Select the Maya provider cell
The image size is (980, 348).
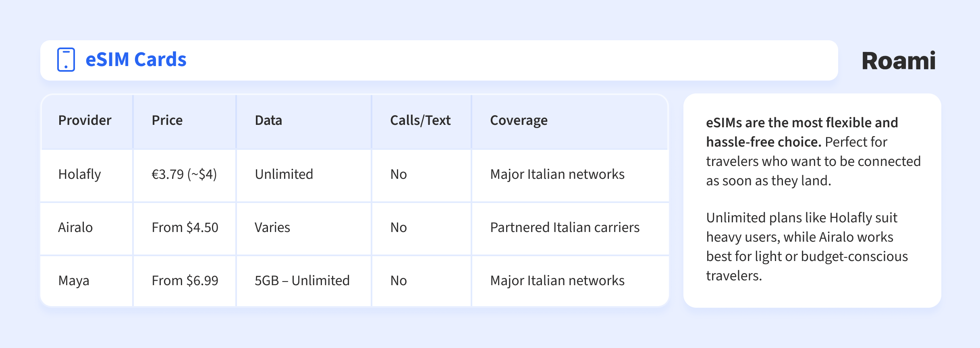74,281
